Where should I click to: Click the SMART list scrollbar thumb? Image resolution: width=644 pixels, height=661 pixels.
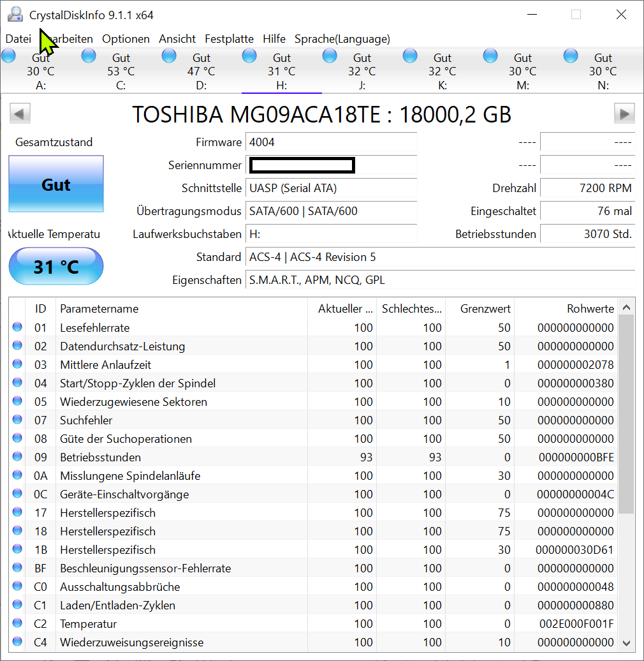click(626, 414)
